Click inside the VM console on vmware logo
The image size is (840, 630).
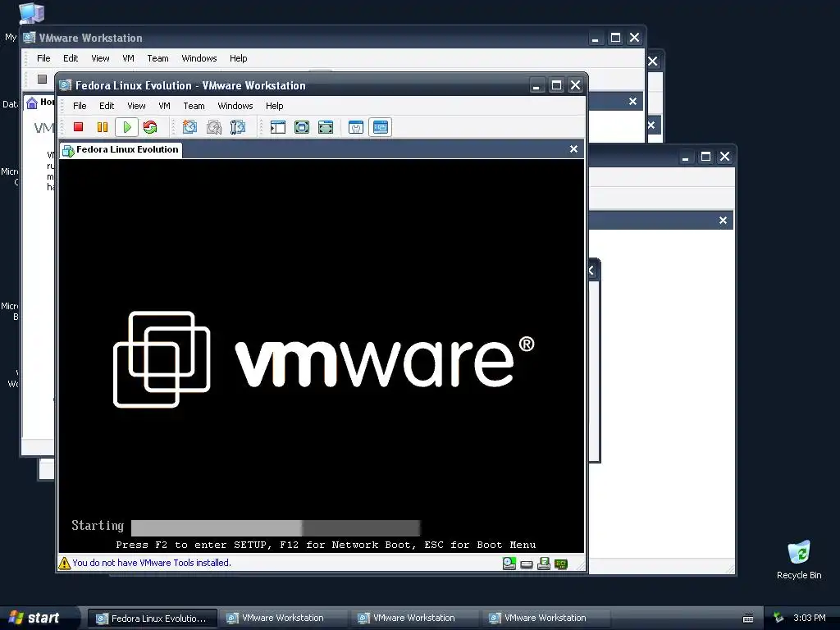pos(323,359)
